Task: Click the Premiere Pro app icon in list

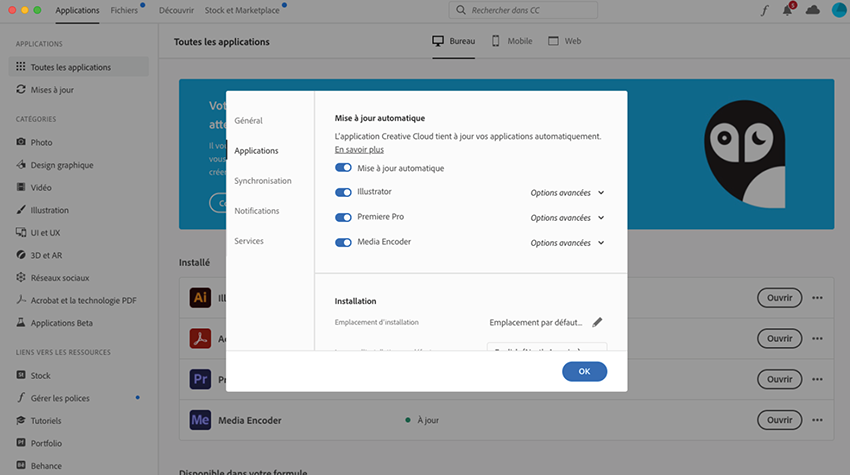Action: 200,379
